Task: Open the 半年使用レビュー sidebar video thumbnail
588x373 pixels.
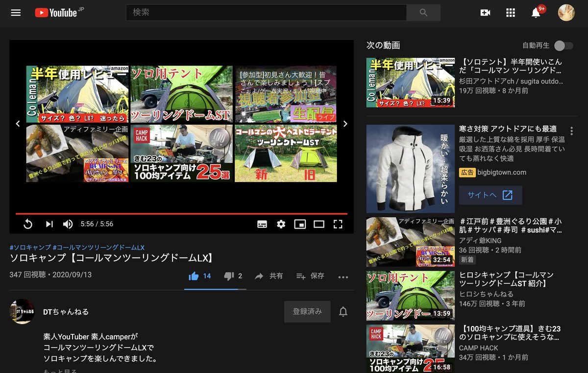Action: (x=411, y=83)
